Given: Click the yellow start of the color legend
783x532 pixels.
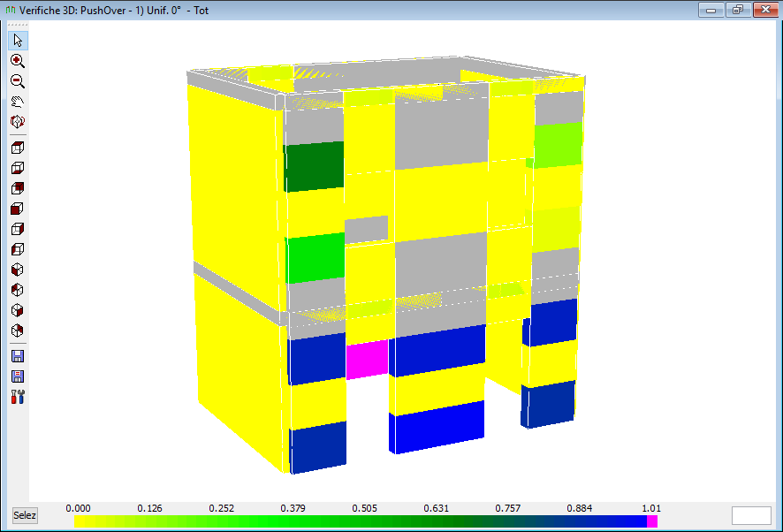Looking at the screenshot, I should (x=80, y=521).
